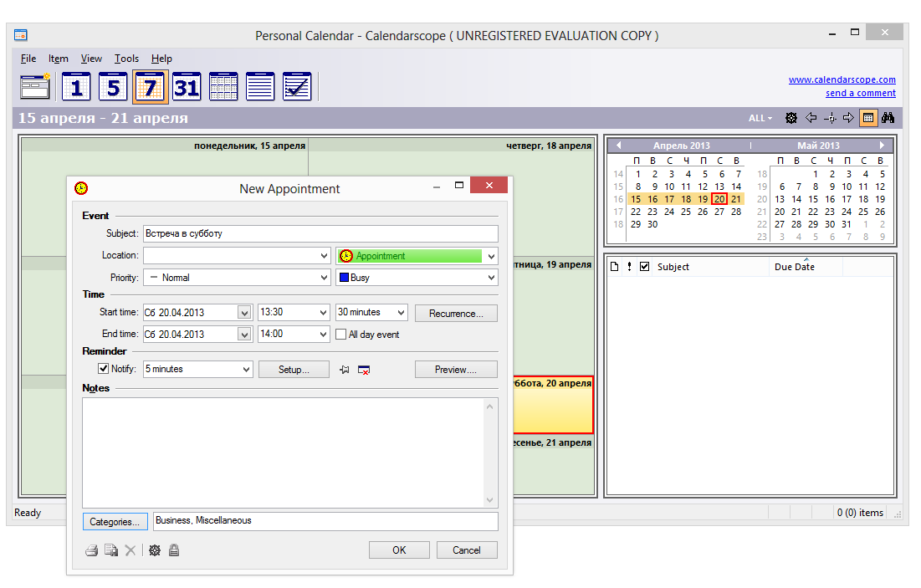Viewport: 921px width, 588px height.
Task: Open the 30 minutes duration dropdown
Action: point(402,313)
